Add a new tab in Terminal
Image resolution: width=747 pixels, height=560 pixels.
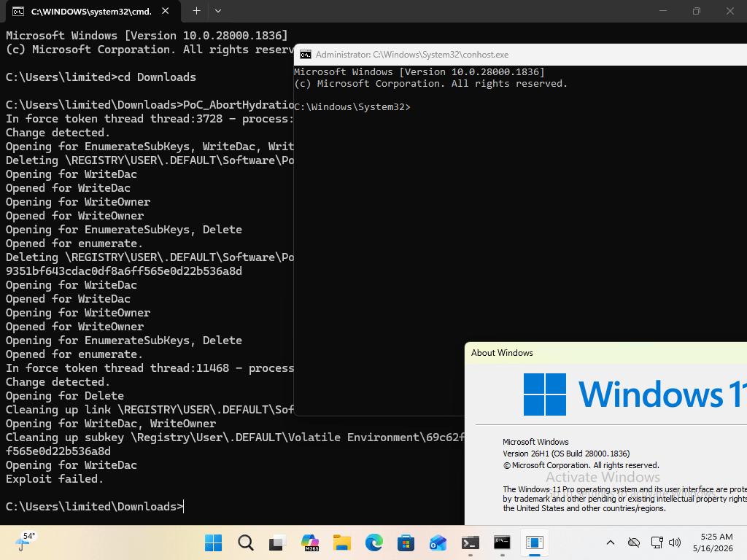(x=196, y=11)
